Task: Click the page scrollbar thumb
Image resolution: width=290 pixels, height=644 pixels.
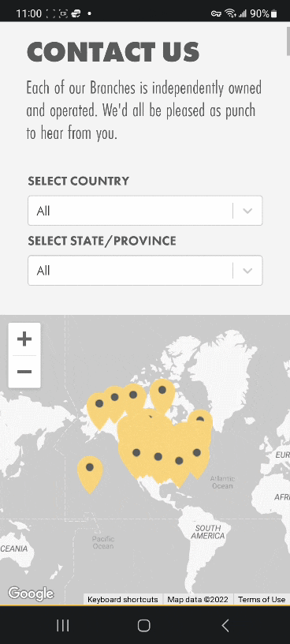Action: pos(288,40)
